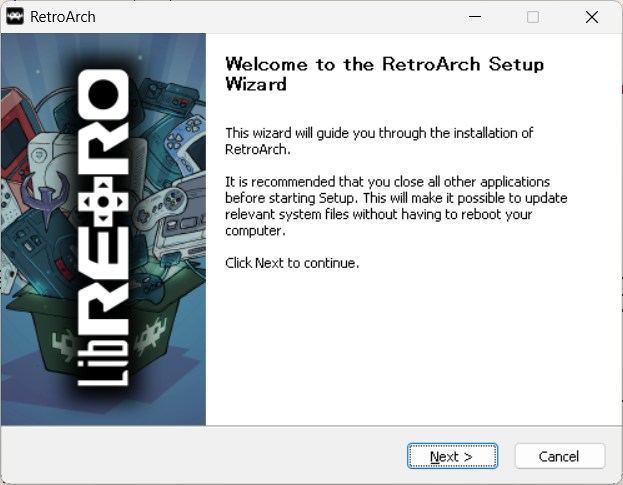
Task: Click the "Welcome to the RetroArch Setup Wizard" heading
Action: pyautogui.click(x=384, y=74)
